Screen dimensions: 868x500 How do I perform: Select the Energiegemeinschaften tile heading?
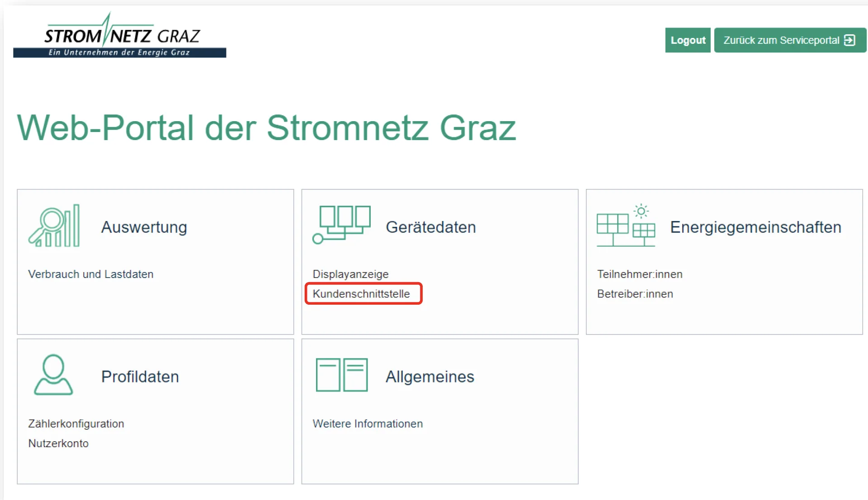(x=755, y=227)
